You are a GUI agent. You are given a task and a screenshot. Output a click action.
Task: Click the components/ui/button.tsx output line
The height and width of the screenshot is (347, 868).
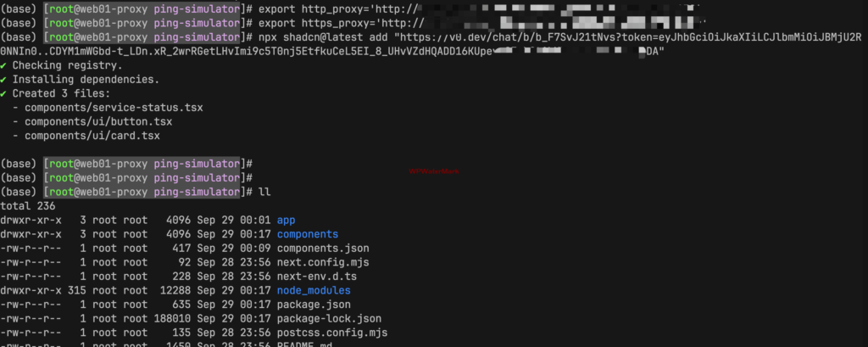coord(92,121)
